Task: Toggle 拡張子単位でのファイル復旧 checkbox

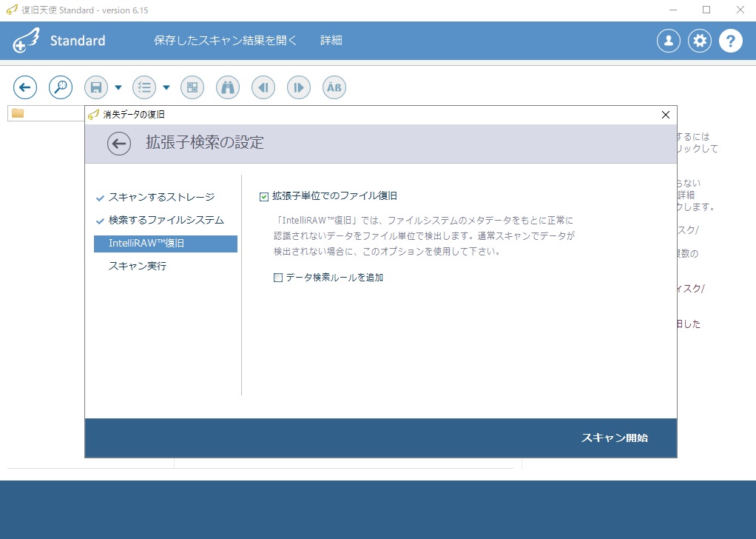Action: tap(264, 196)
